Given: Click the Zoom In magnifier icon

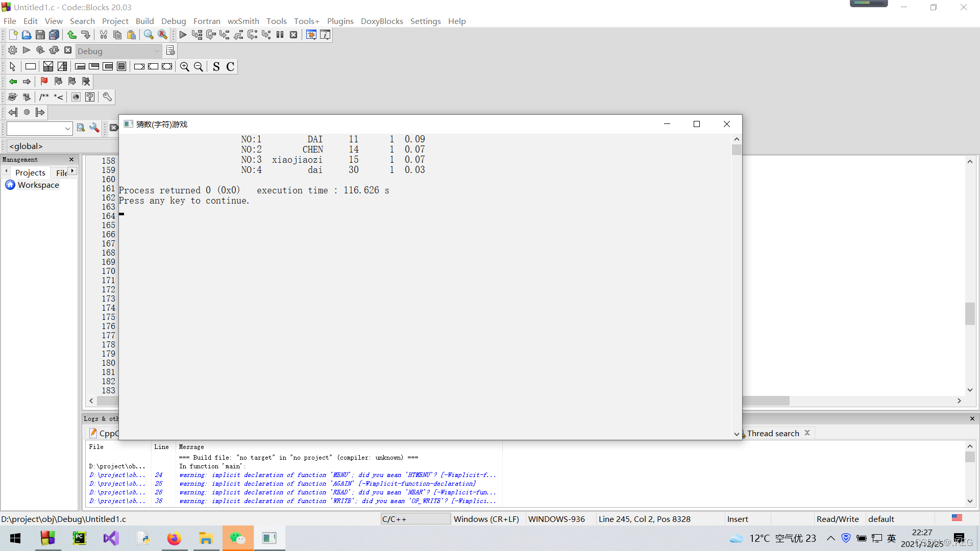Looking at the screenshot, I should 185,67.
